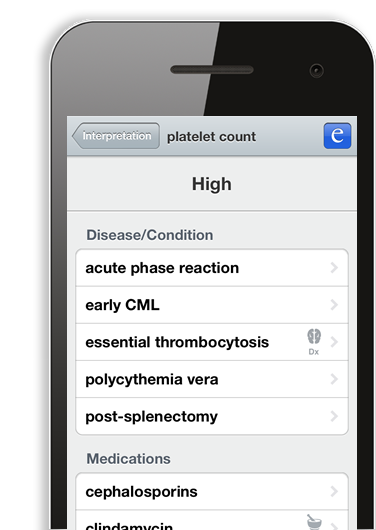Go back using the Interpretation button
The width and height of the screenshot is (376, 530).
tap(116, 136)
